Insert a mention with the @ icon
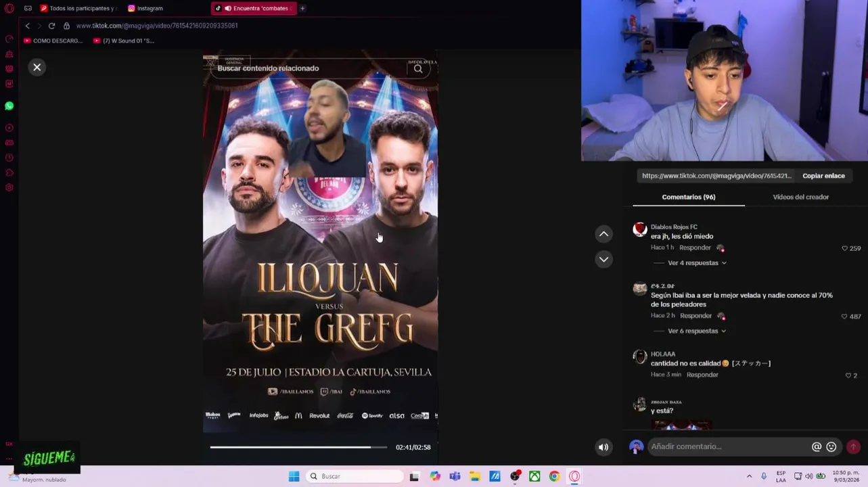Image resolution: width=868 pixels, height=487 pixels. click(817, 446)
